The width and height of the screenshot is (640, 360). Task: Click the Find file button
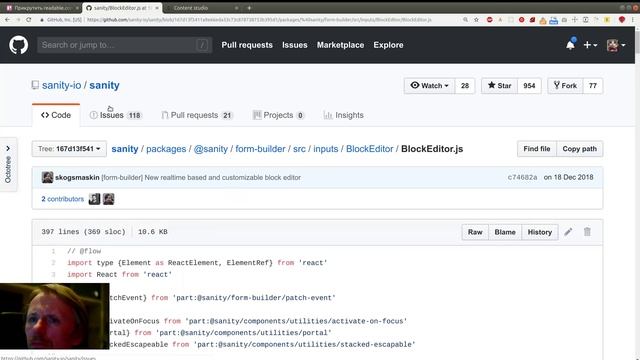[537, 149]
